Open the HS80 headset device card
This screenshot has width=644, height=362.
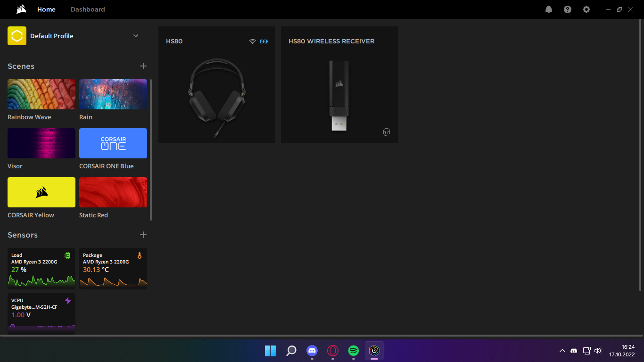217,85
